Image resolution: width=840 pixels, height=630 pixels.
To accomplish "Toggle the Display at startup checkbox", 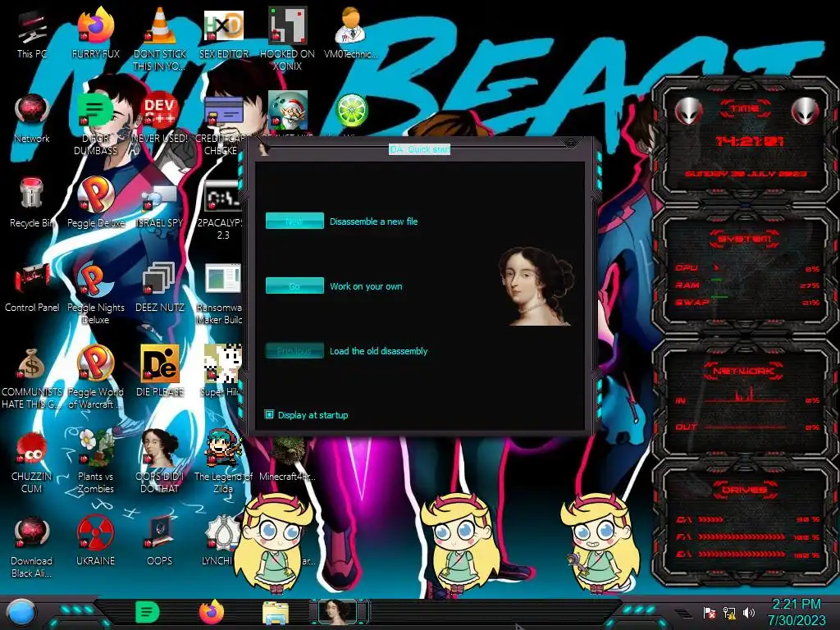I will [269, 414].
